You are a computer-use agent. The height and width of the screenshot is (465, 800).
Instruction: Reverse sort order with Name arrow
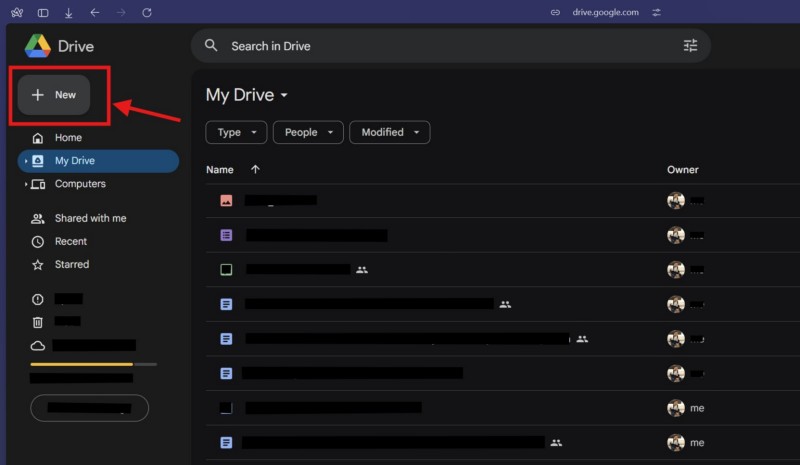point(254,170)
